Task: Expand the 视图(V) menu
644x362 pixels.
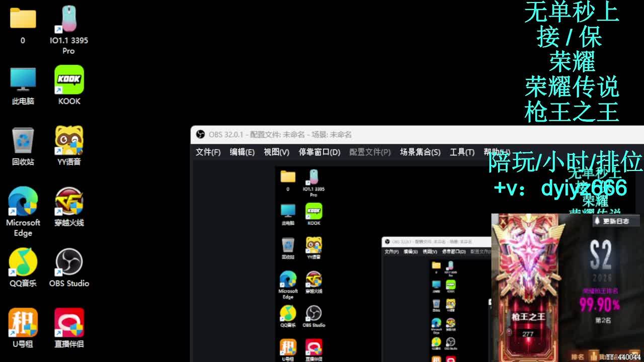Action: click(276, 152)
